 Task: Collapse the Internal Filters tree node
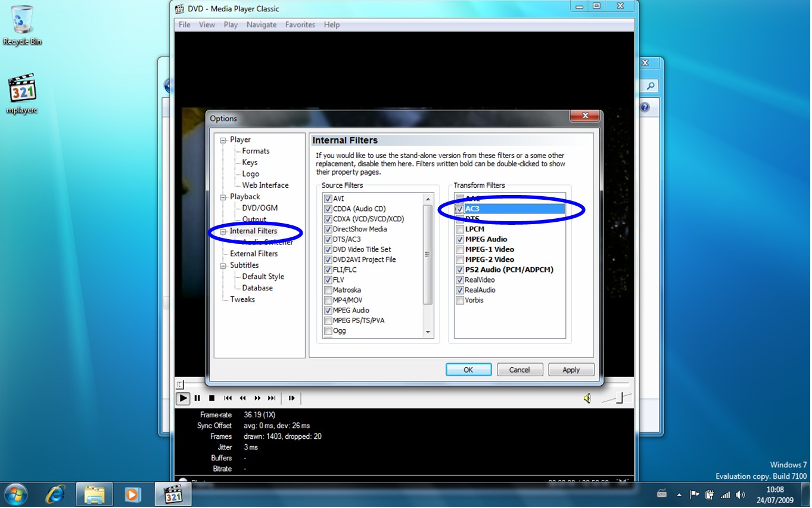223,231
